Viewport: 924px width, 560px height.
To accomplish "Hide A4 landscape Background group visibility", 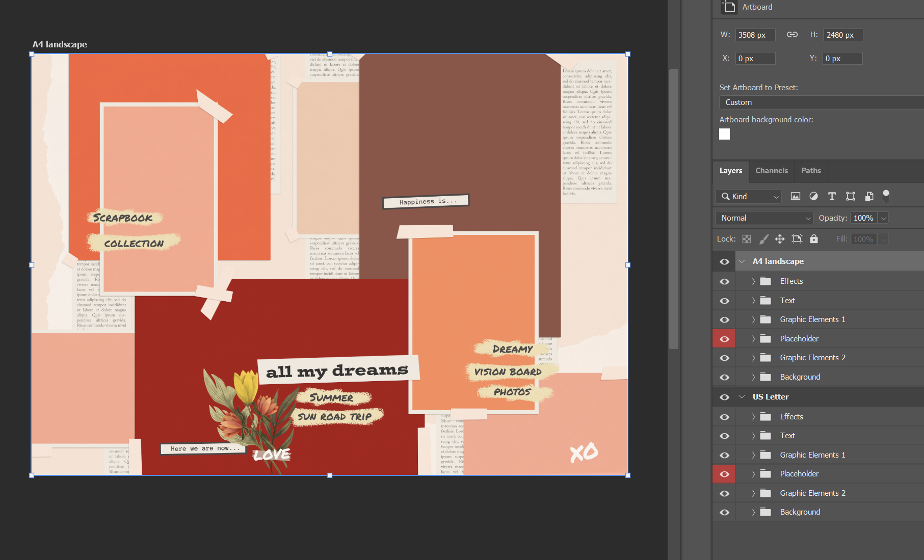I will 724,377.
